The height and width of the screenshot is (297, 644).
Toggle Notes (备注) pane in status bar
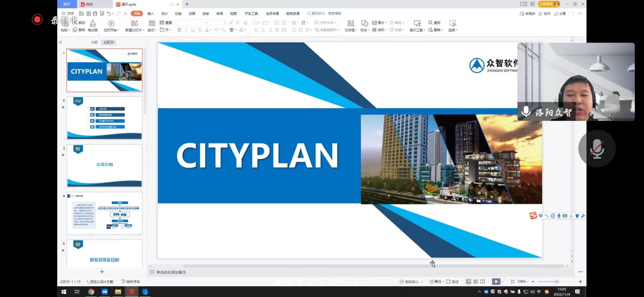[x=436, y=282]
